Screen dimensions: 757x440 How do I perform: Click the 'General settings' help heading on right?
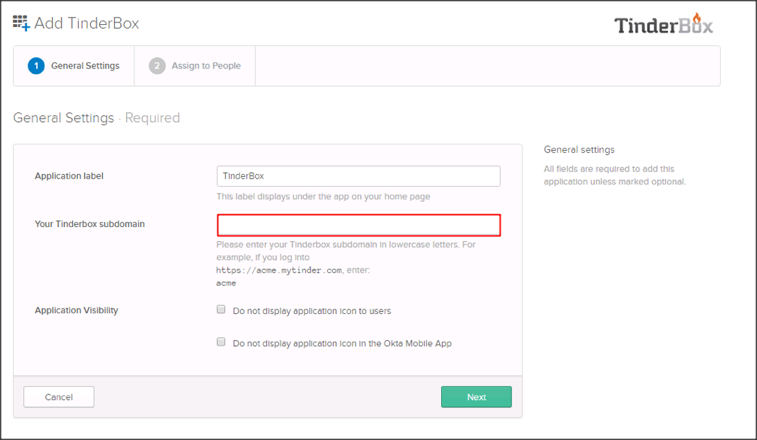pyautogui.click(x=579, y=150)
